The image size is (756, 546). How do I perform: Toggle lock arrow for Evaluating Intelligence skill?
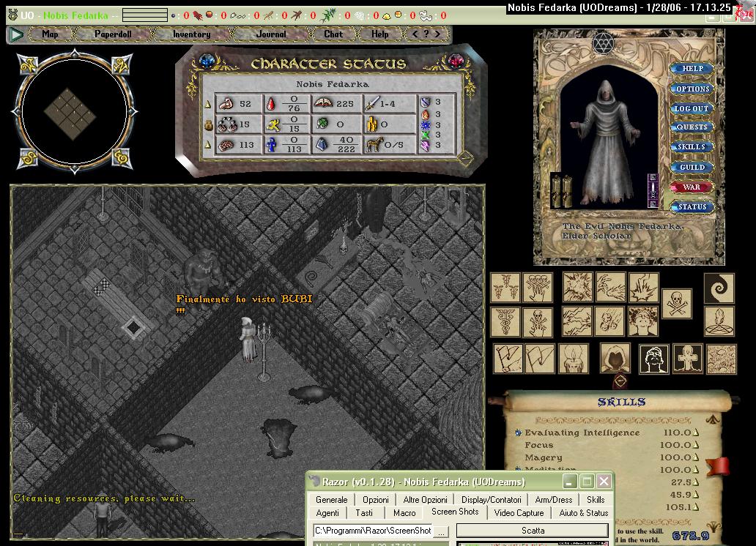(696, 433)
